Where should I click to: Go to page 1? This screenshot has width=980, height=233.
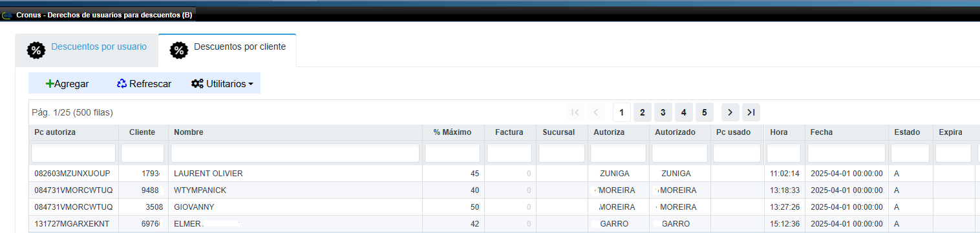coord(621,112)
